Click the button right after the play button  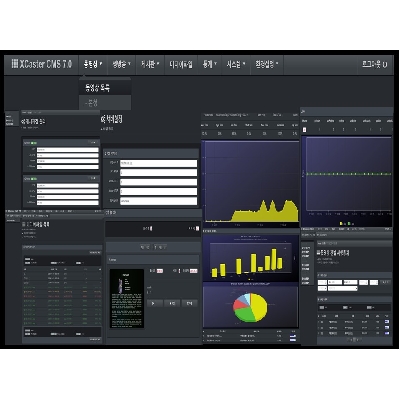[172, 303]
